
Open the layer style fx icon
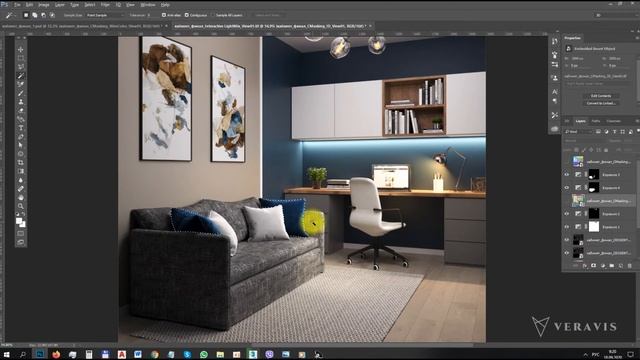pos(584,266)
